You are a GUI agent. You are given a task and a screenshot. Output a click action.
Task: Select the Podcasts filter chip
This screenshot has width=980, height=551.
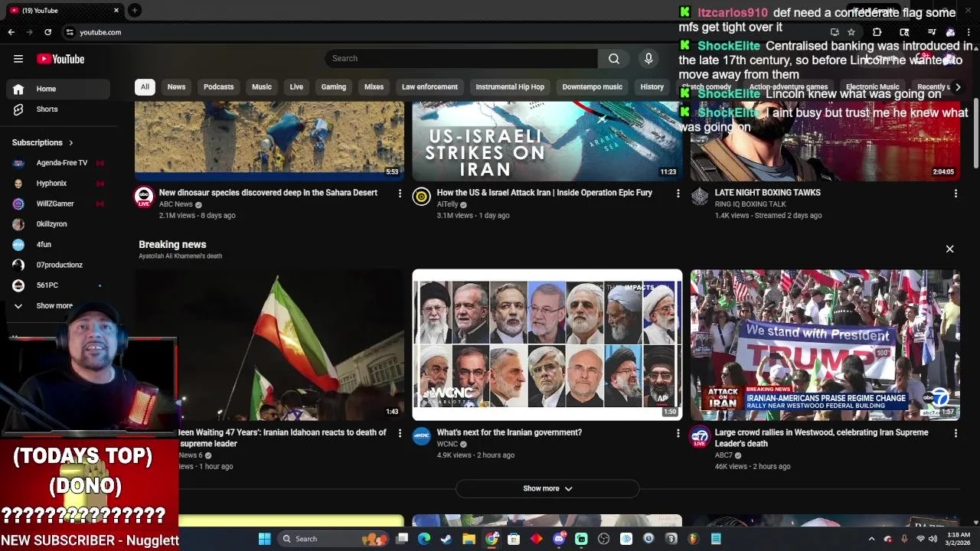click(x=218, y=86)
